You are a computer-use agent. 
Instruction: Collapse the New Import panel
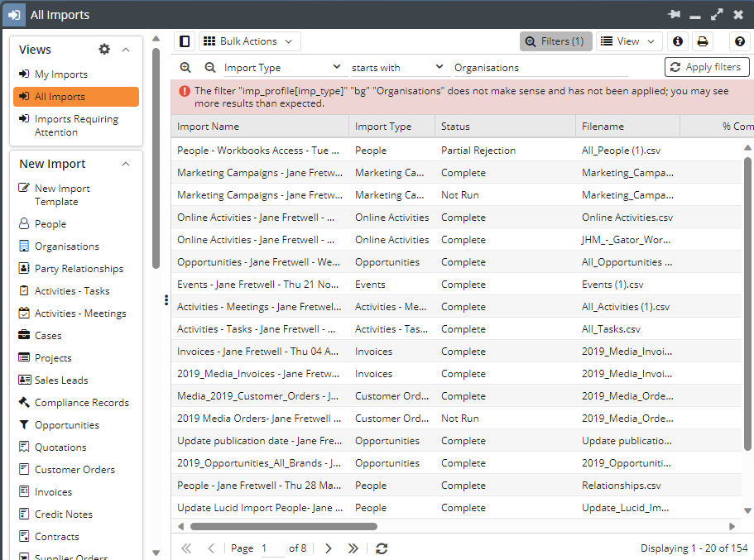tap(126, 164)
